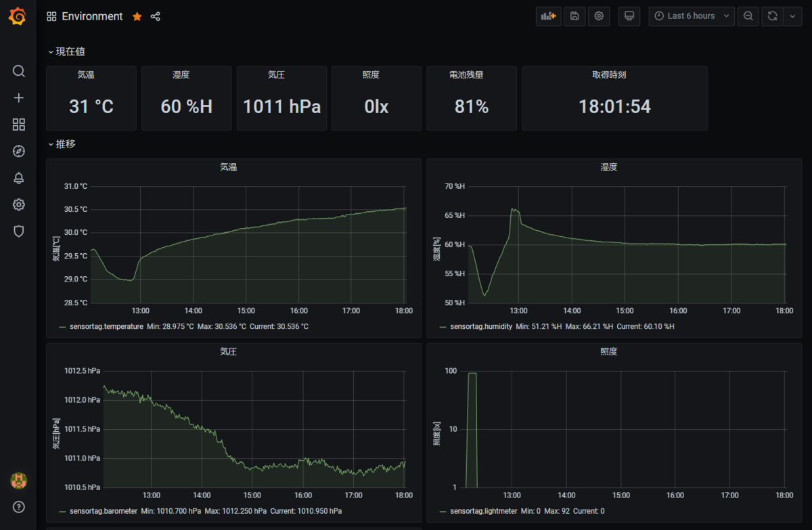Click the 0lx illuminance value
Image resolution: width=812 pixels, height=530 pixels.
coord(376,106)
